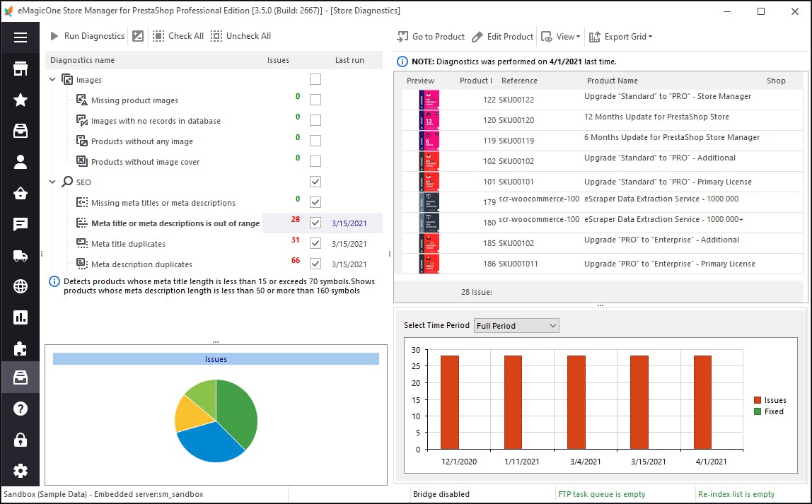Image resolution: width=812 pixels, height=504 pixels.
Task: Click the 4/1/2021 chart bar
Action: pyautogui.click(x=703, y=402)
